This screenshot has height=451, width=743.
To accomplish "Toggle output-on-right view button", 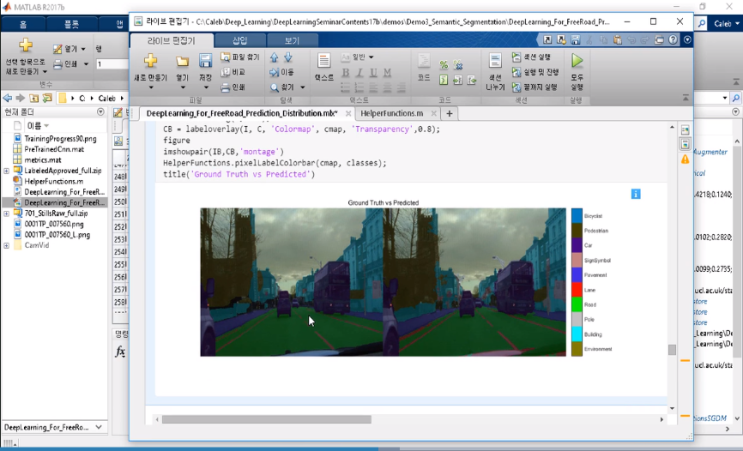I will (685, 131).
